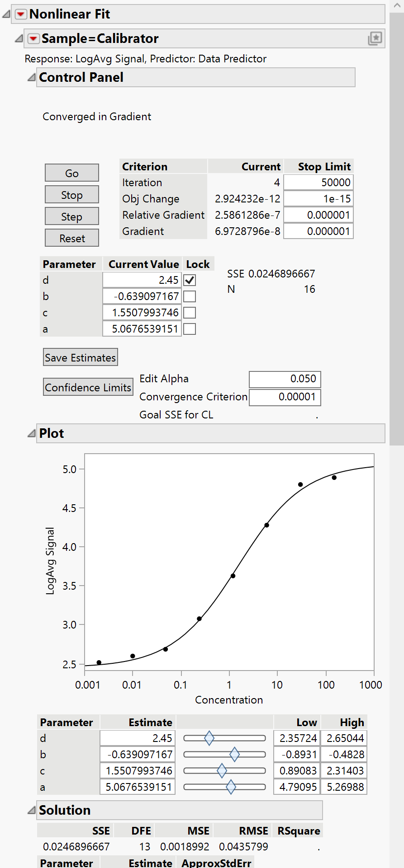Enable the Lock checkbox for parameter a
The image size is (404, 868).
tap(189, 328)
